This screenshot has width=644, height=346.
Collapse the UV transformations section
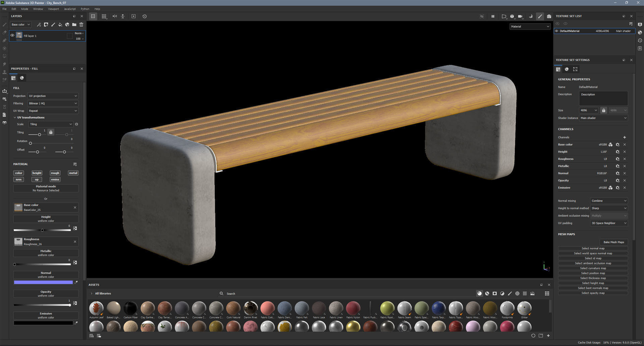tap(15, 117)
